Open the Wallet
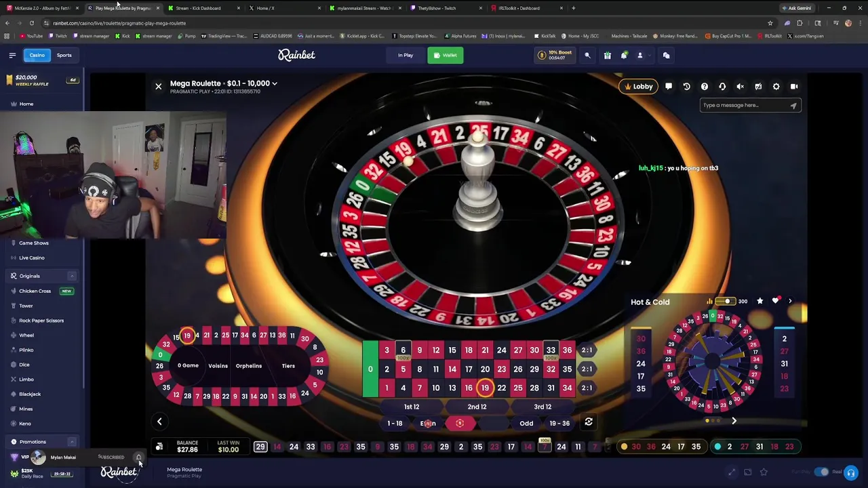868x488 pixels. click(x=446, y=56)
